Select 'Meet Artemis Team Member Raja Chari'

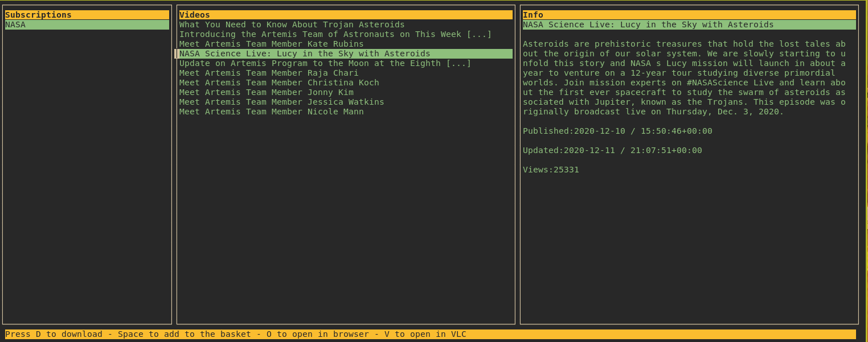coord(269,73)
